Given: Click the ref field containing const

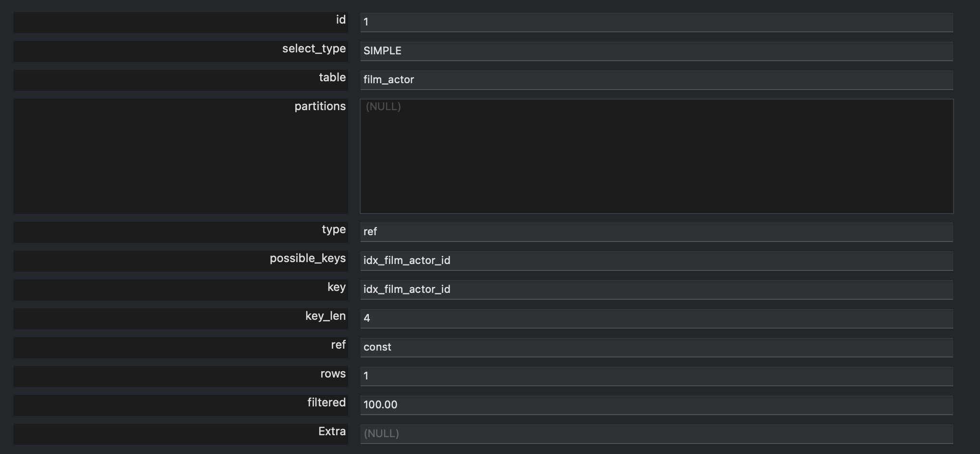Looking at the screenshot, I should click(x=656, y=347).
